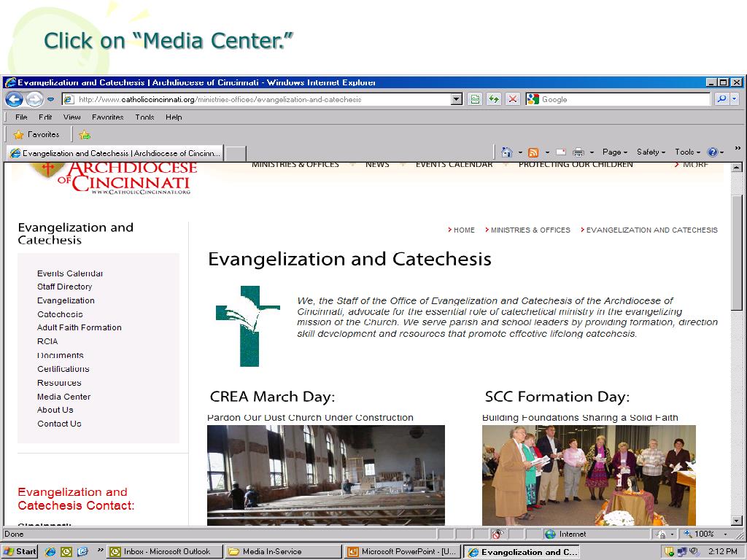
Task: Click the vertical scrollbar down arrow
Action: tap(737, 521)
